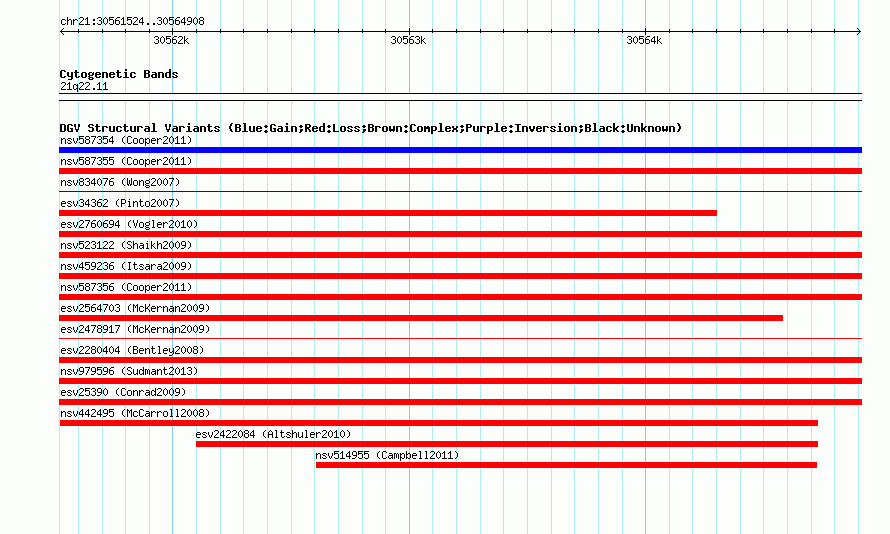
Task: Click the esv2760694 red loss bar
Action: coord(460,234)
